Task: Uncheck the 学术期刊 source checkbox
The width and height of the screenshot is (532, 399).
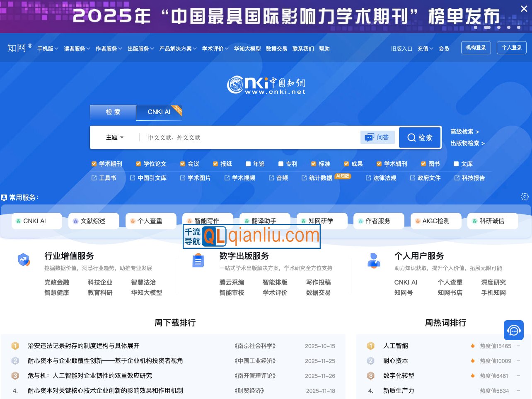Action: (94, 163)
